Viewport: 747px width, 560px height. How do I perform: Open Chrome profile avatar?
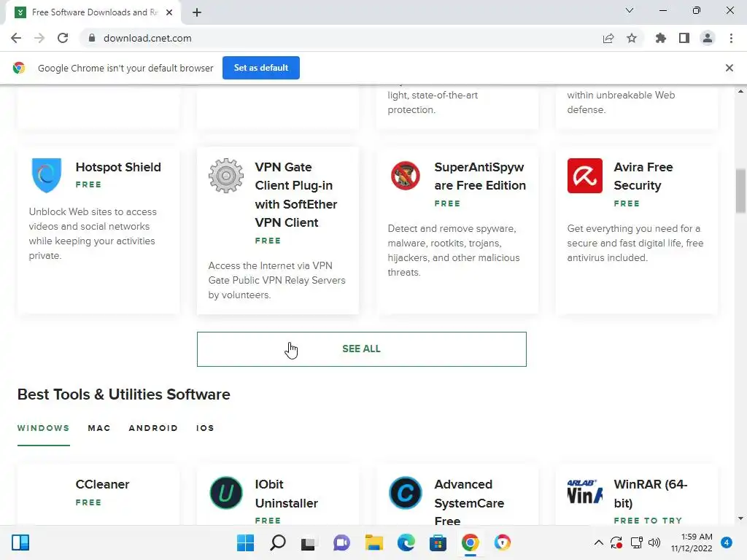[x=708, y=38]
